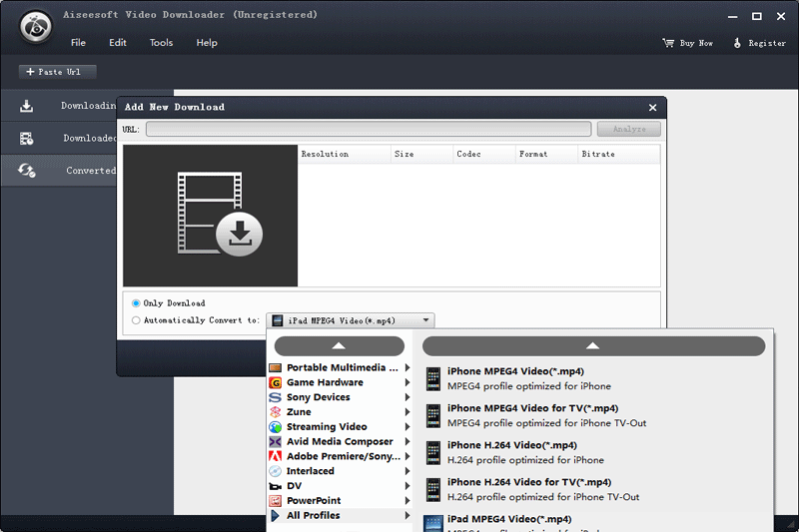Click the Format column header
The image size is (799, 532).
tap(547, 154)
